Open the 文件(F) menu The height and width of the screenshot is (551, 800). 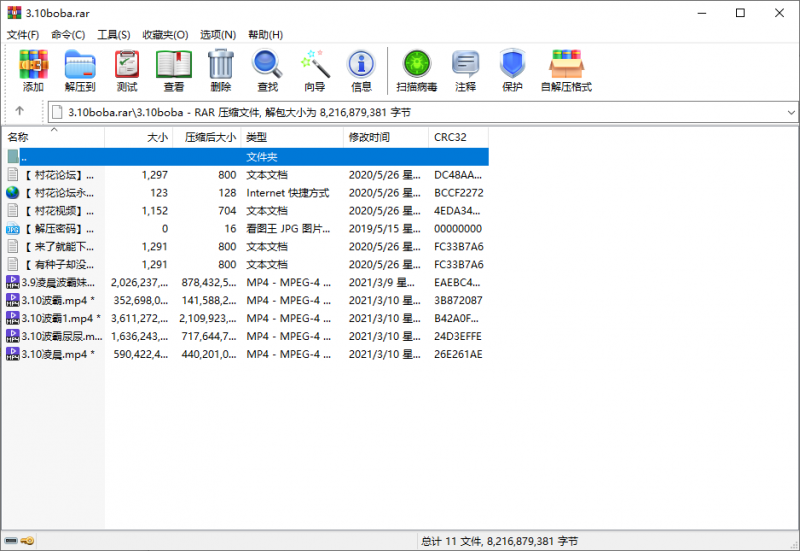click(x=23, y=35)
